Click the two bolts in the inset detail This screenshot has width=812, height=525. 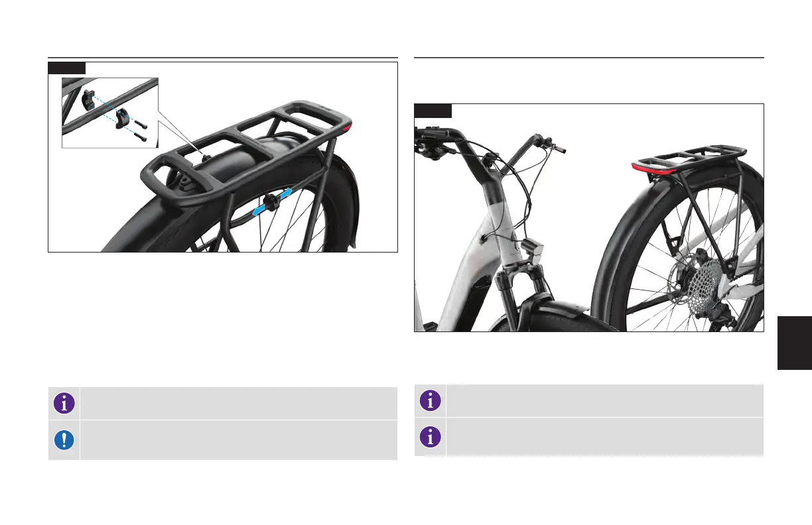click(x=141, y=131)
